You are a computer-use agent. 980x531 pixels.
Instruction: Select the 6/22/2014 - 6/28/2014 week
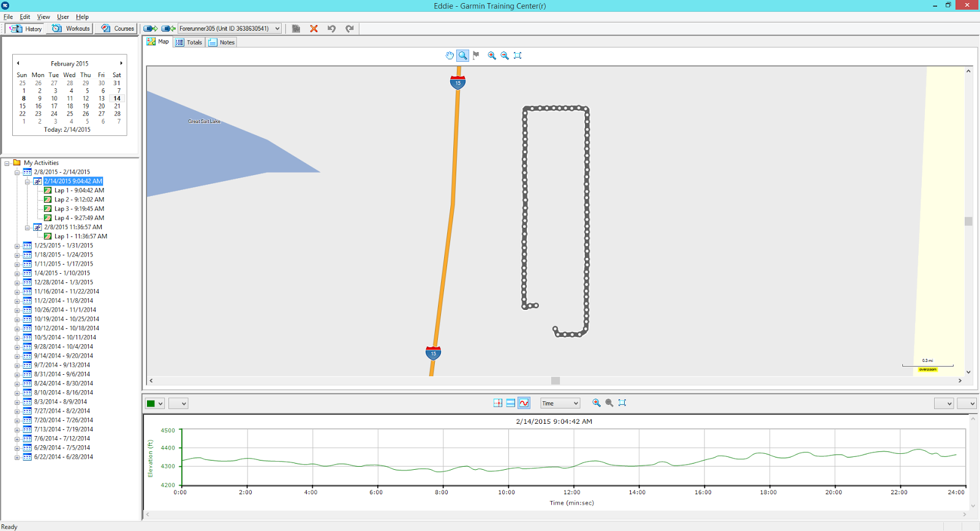[x=64, y=457]
